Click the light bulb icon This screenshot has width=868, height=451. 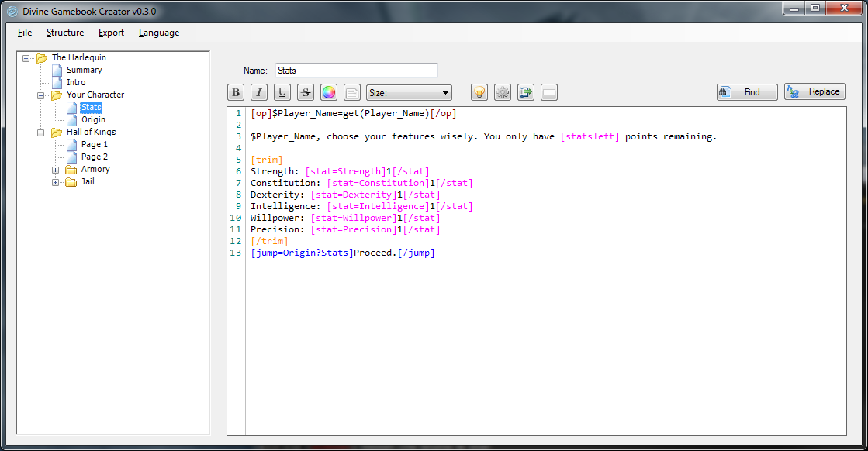click(x=479, y=92)
